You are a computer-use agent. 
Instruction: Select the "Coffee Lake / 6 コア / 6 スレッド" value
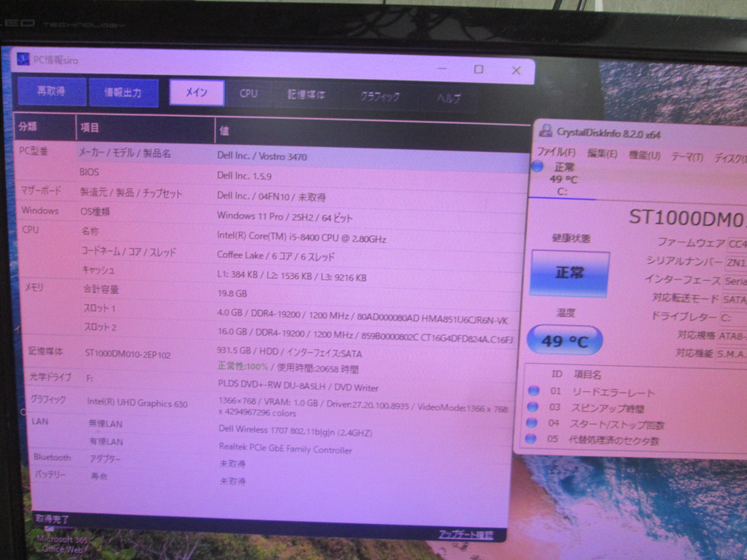pos(275,256)
